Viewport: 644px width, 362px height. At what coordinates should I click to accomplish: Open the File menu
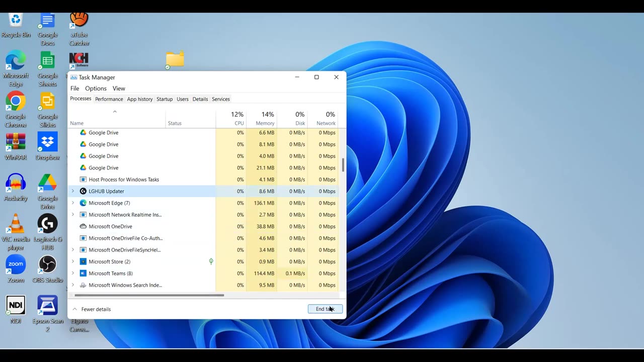coord(74,88)
